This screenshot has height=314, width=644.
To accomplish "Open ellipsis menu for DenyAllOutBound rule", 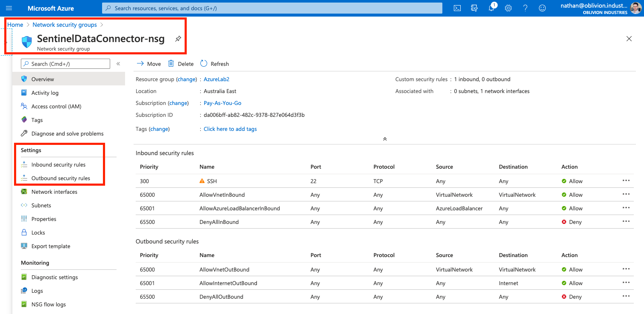I will (x=626, y=296).
